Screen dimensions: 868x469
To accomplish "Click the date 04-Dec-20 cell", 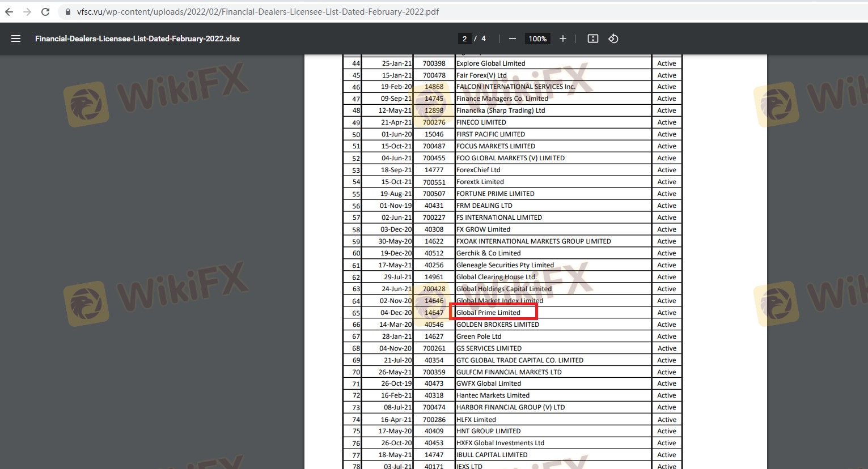I will click(396, 313).
